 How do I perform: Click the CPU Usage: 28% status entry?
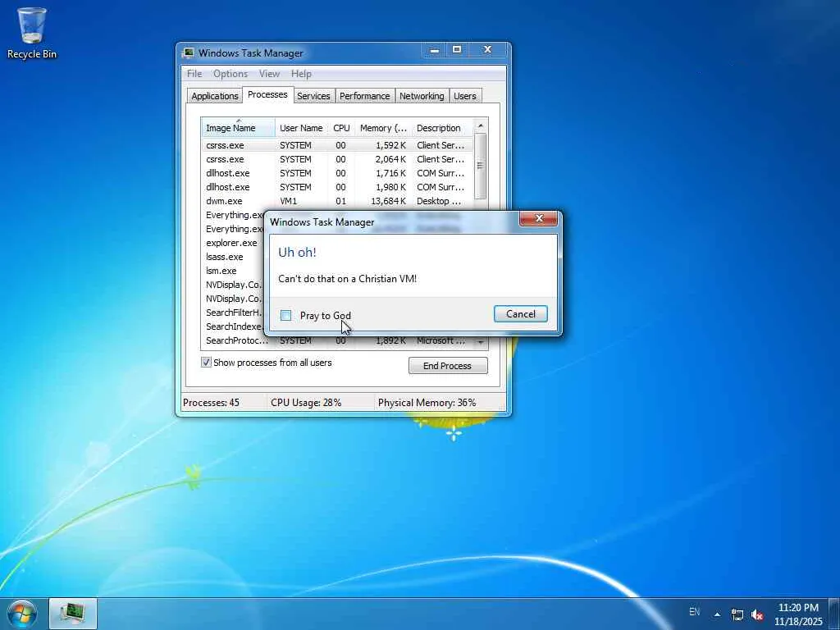click(x=306, y=402)
